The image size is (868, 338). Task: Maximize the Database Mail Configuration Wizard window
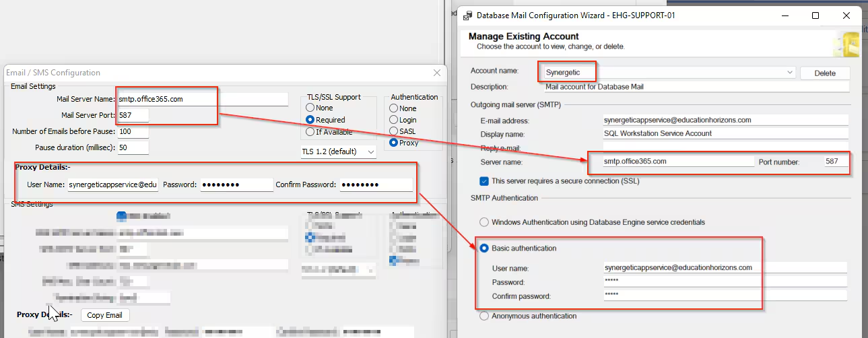point(815,15)
